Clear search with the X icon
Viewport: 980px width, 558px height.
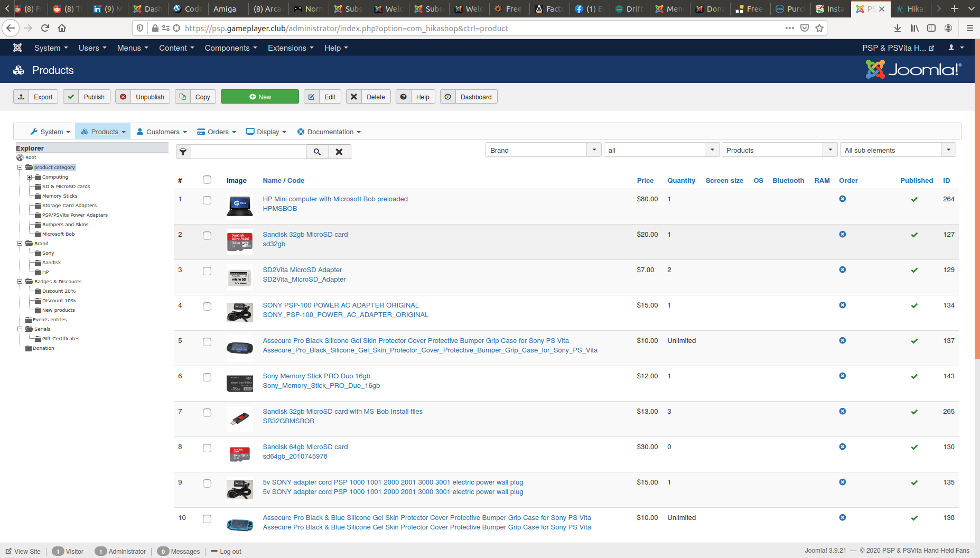[x=339, y=152]
